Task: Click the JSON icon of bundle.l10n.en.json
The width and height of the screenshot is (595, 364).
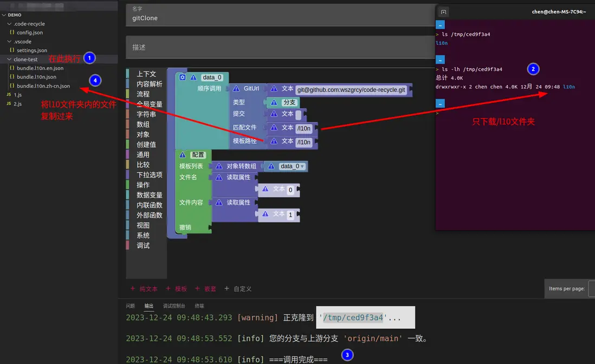Action: click(12, 68)
